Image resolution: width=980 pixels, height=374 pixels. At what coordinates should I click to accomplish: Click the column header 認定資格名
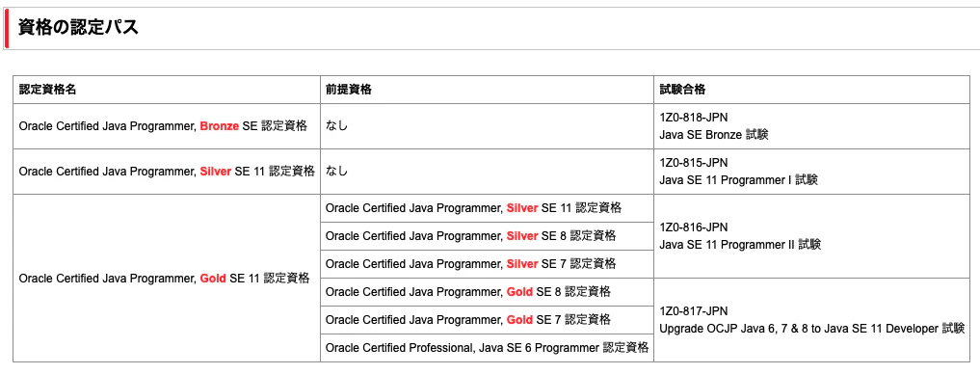pyautogui.click(x=47, y=90)
